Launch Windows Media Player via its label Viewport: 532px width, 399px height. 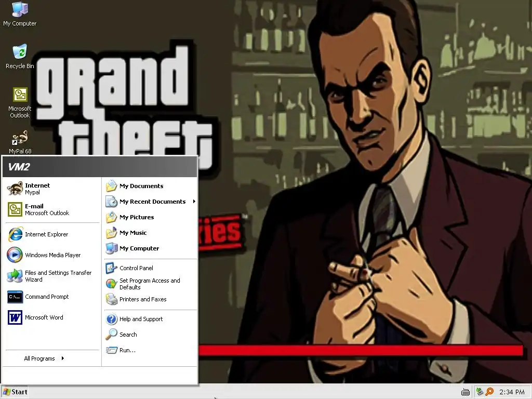(52, 255)
